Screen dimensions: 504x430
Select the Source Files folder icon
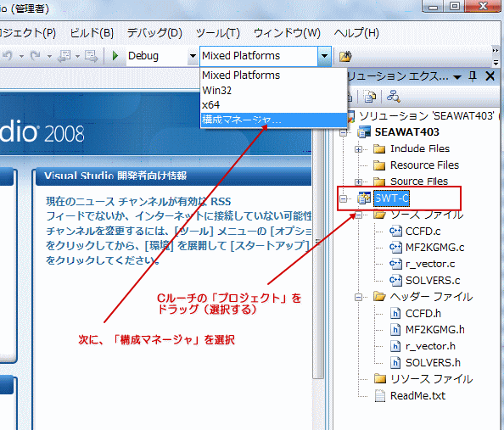tap(379, 181)
